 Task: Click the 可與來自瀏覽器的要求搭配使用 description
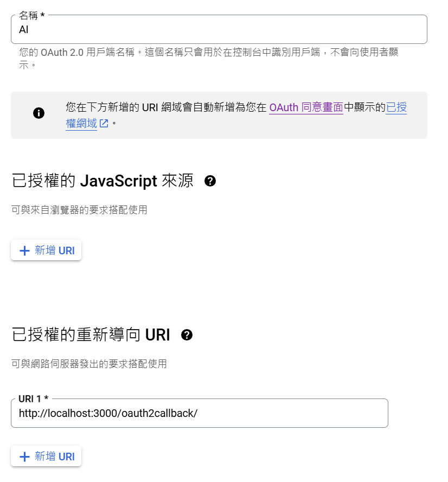[x=79, y=210]
